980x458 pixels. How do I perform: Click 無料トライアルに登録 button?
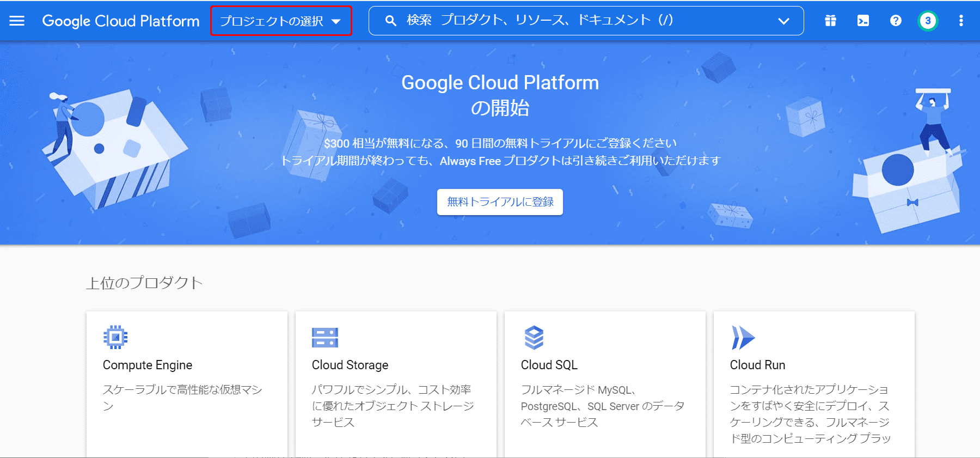[x=500, y=202]
